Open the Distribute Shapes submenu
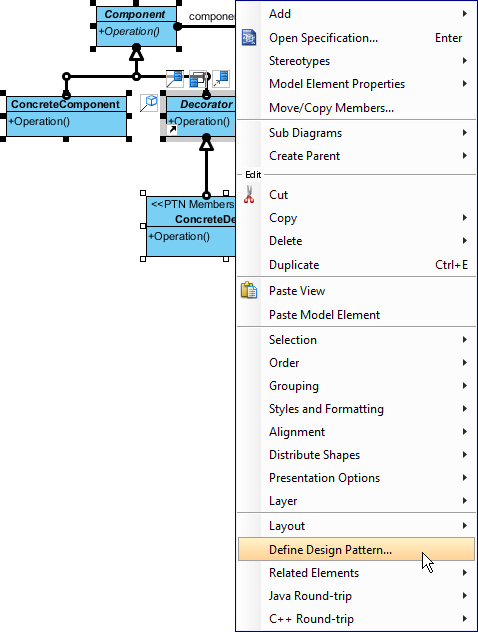 click(356, 454)
